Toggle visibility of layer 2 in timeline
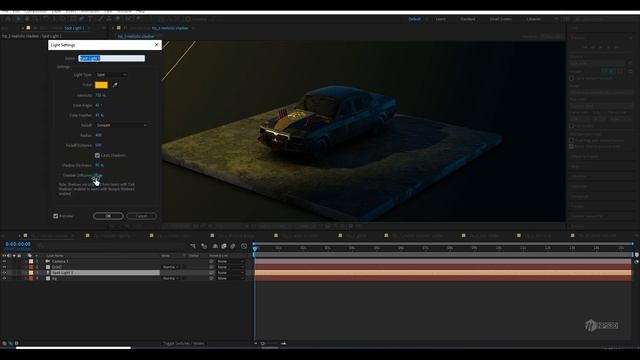640x360 pixels. pos(4,267)
